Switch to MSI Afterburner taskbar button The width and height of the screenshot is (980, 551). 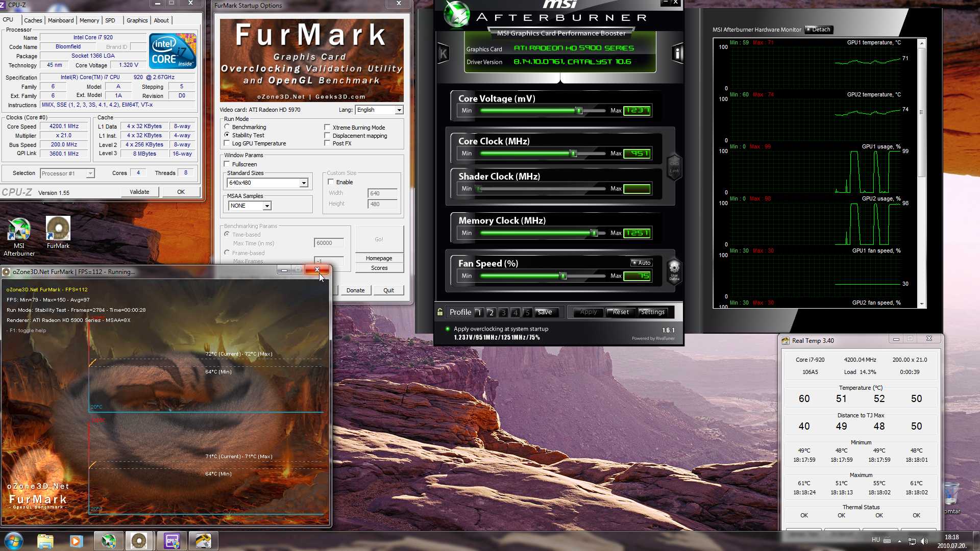(108, 541)
